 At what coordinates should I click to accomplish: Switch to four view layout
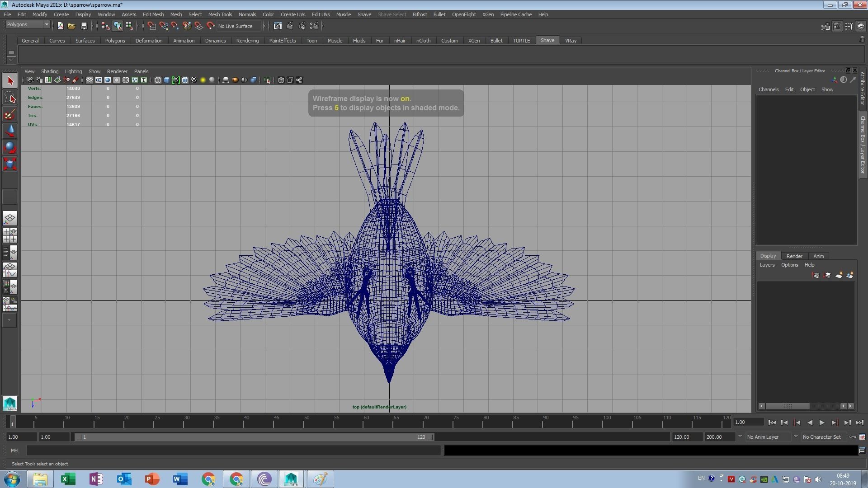coord(10,235)
